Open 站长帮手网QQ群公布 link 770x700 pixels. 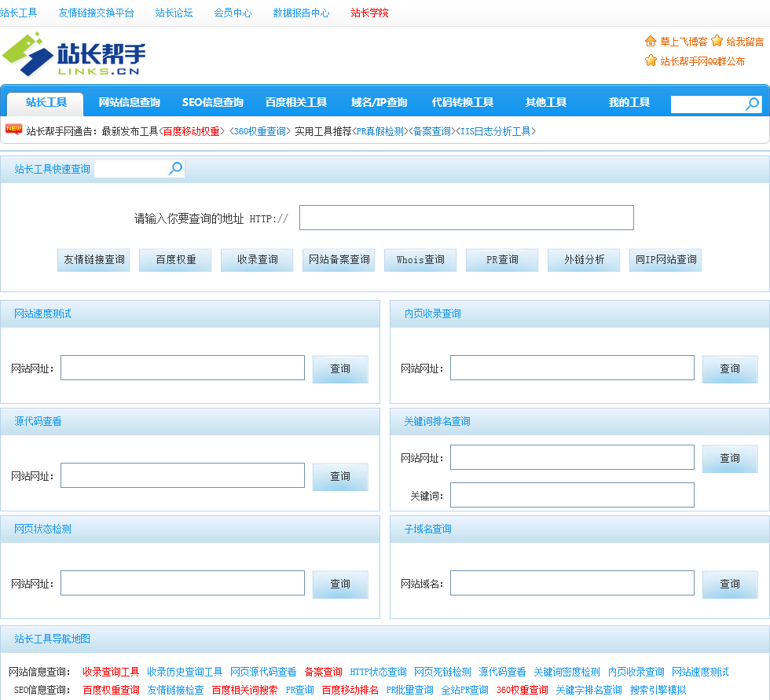tap(702, 61)
